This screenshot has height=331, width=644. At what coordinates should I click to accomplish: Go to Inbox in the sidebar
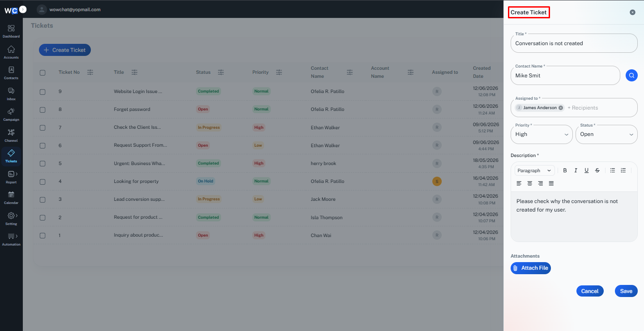click(x=11, y=94)
